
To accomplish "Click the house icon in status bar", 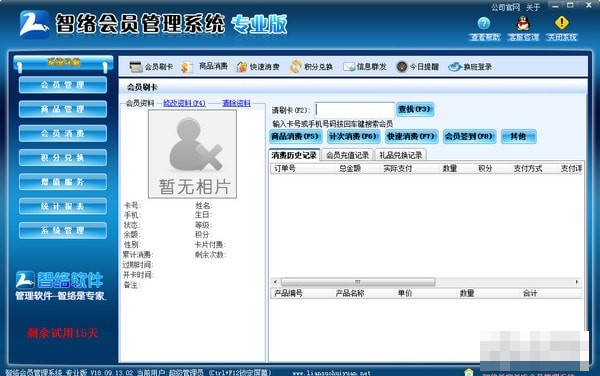I will click(x=469, y=372).
